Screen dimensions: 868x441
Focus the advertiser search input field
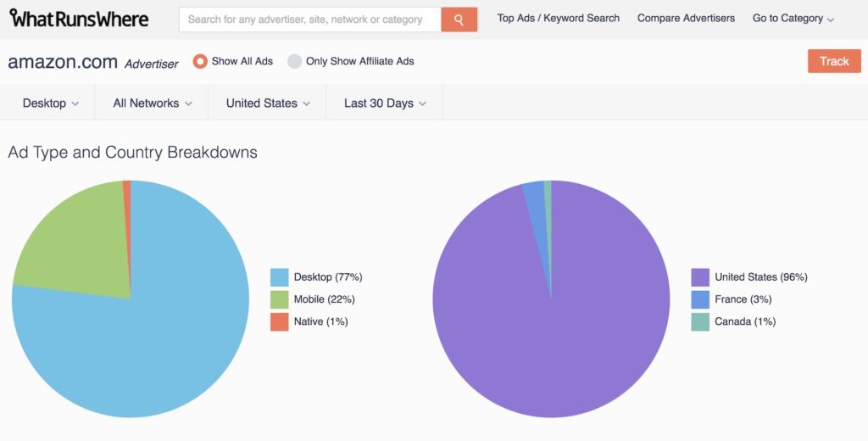point(309,20)
